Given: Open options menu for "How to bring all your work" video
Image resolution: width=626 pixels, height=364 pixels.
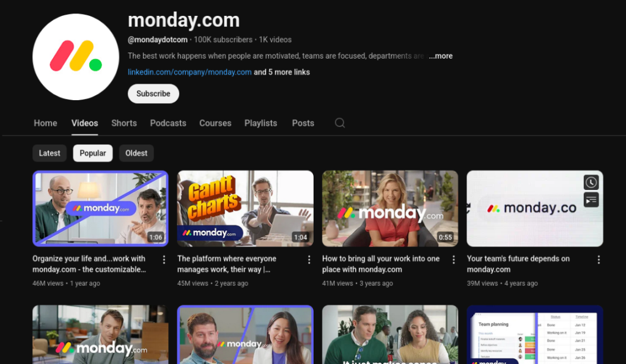Looking at the screenshot, I should point(454,260).
